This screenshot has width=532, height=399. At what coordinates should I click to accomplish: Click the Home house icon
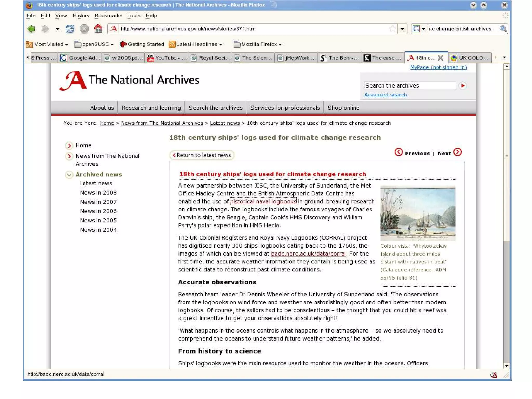click(x=98, y=29)
